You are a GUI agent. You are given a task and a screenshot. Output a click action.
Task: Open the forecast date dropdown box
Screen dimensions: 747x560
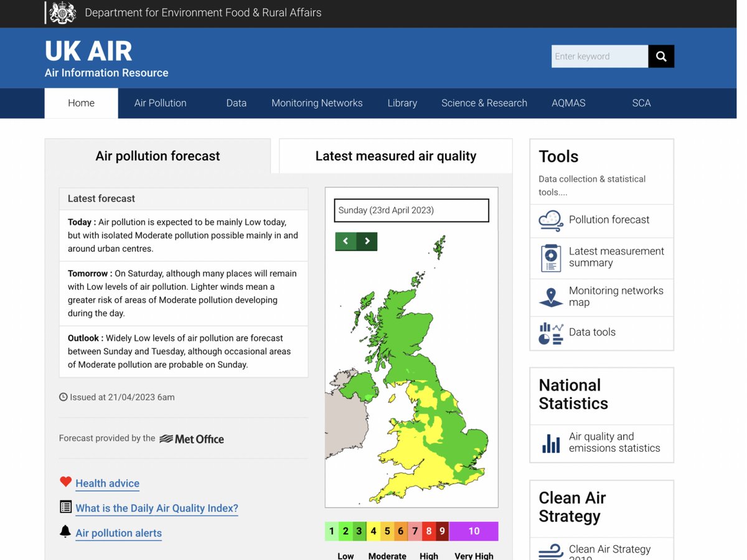[411, 210]
